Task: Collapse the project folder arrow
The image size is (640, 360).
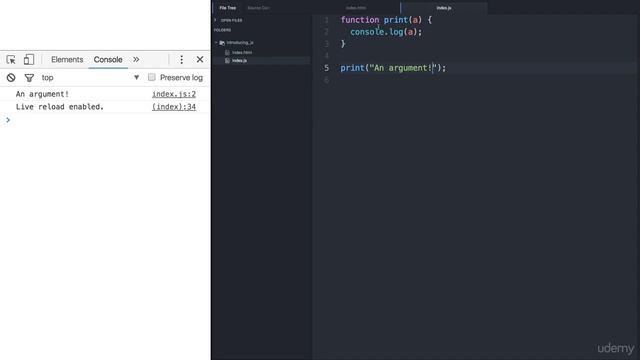Action: click(x=216, y=42)
